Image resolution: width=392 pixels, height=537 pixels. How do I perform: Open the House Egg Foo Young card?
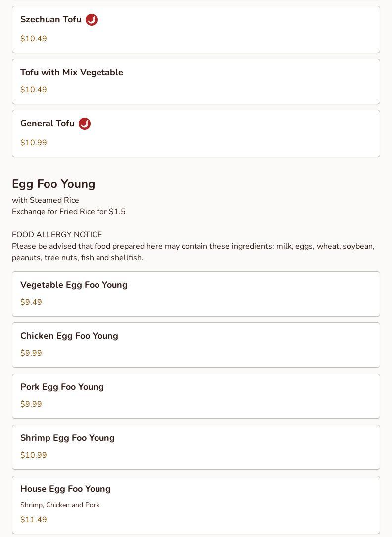(196, 505)
